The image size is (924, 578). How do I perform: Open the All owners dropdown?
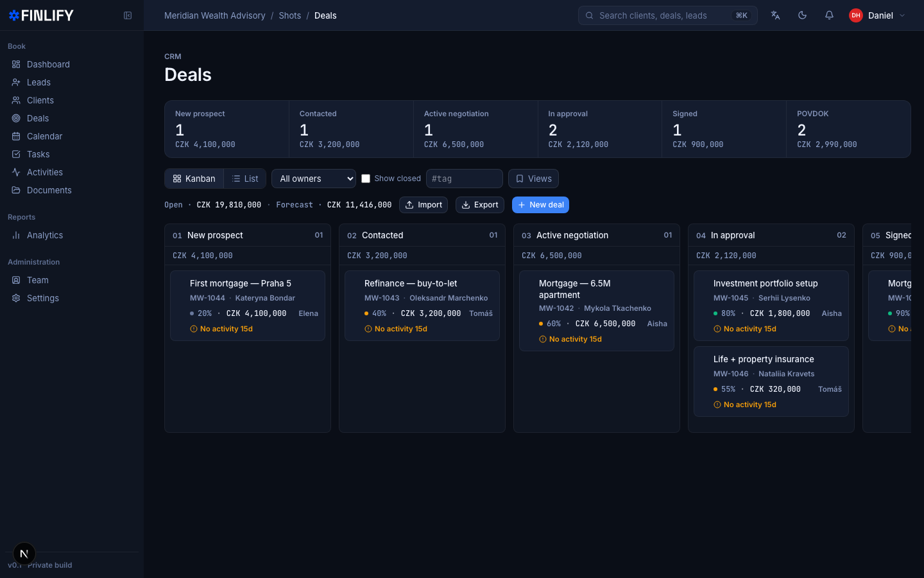pos(314,179)
